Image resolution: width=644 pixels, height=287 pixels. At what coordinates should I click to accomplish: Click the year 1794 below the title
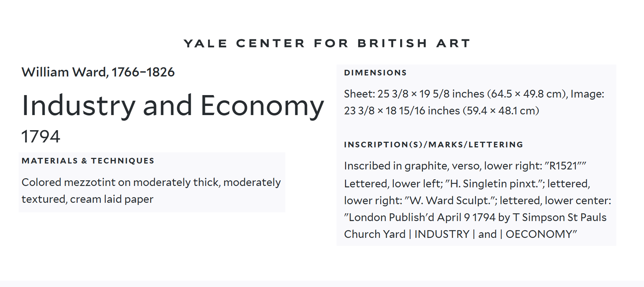coord(41,136)
